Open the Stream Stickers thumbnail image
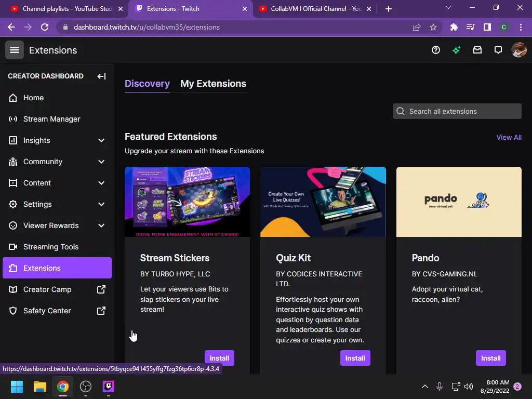 pyautogui.click(x=187, y=202)
